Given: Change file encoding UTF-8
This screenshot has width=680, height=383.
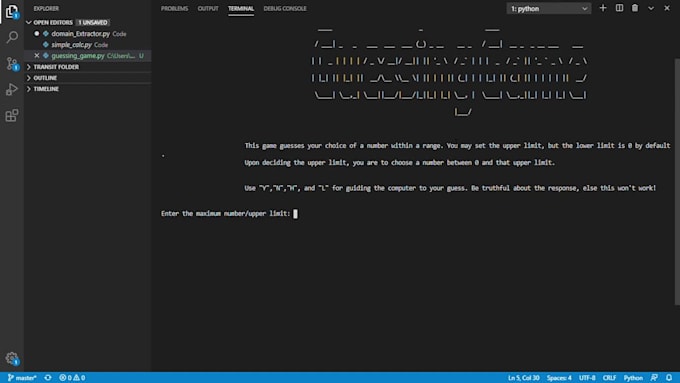Looking at the screenshot, I should tap(587, 378).
